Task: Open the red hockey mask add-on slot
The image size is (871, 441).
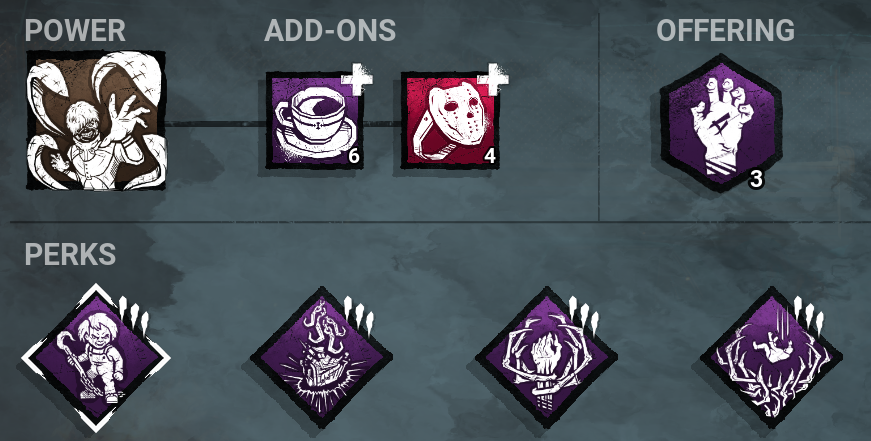Action: pos(450,121)
